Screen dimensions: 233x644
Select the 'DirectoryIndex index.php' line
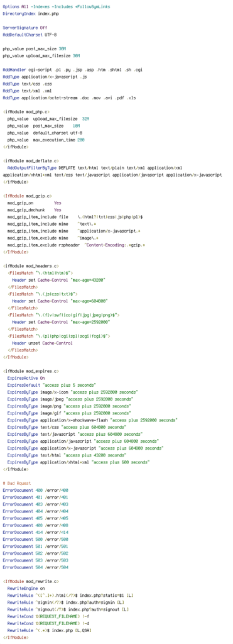31,14
